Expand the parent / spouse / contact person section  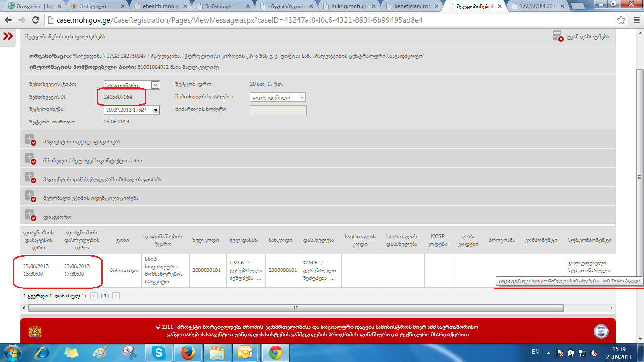point(30,160)
